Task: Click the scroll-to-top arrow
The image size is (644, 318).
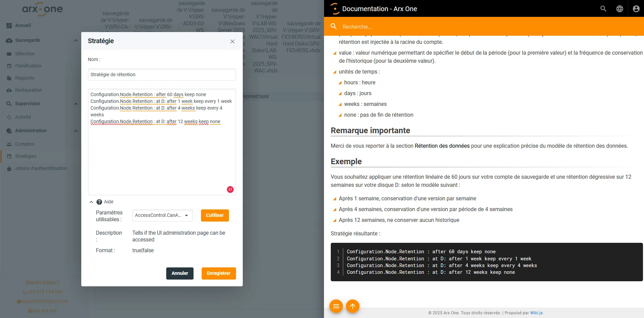Action: [353, 306]
